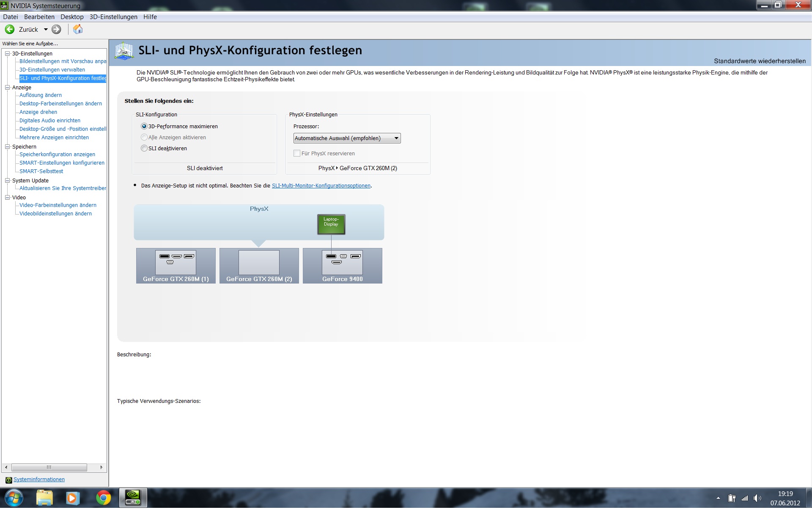Open the PhysX Prozessor dropdown

(x=347, y=138)
